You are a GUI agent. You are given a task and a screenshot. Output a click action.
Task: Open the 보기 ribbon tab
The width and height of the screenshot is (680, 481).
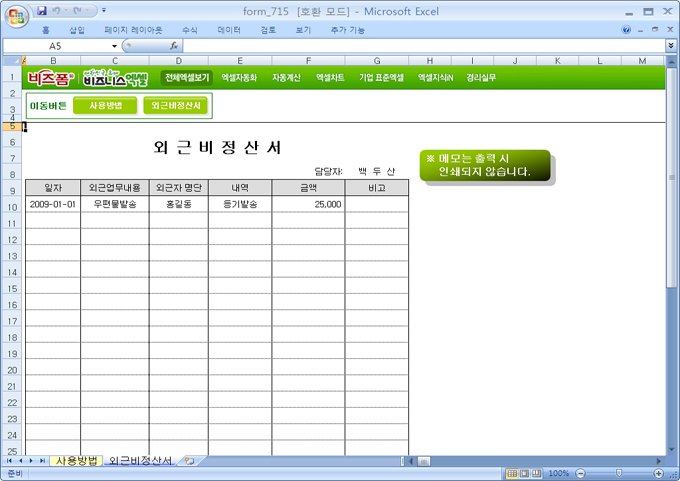click(x=303, y=30)
